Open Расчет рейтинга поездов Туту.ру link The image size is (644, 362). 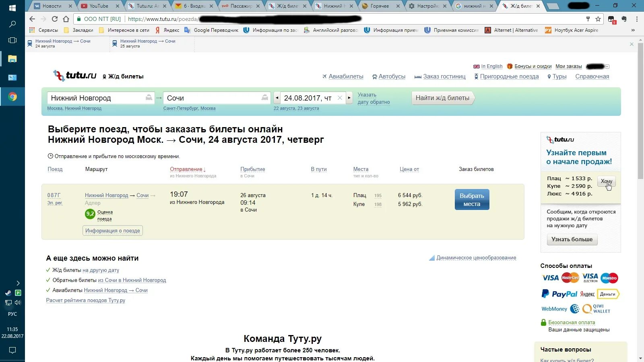[86, 300]
